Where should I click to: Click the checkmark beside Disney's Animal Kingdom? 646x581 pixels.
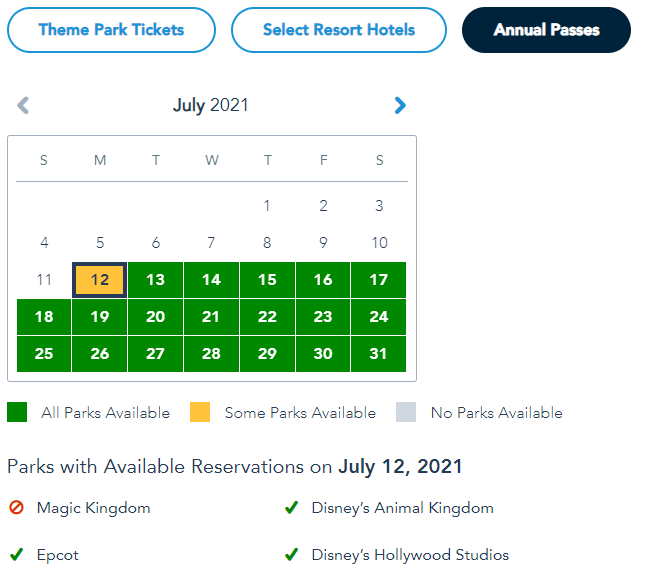click(x=291, y=508)
